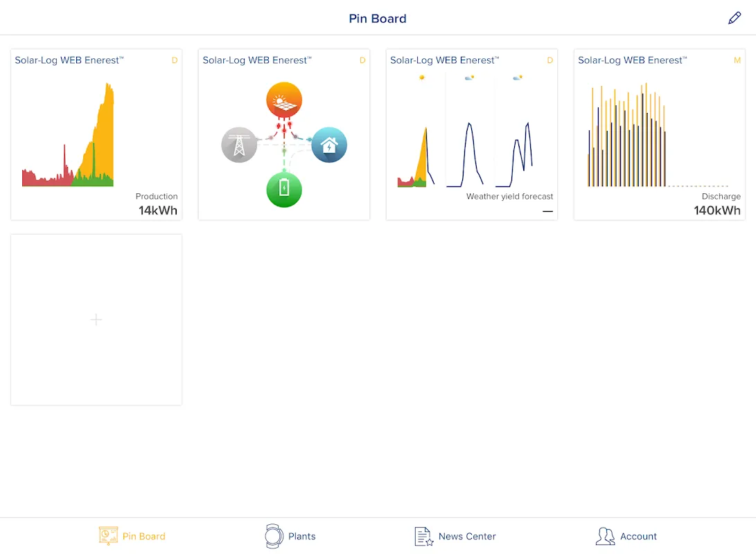Tap the house consumption icon
Image resolution: width=756 pixels, height=554 pixels.
click(329, 145)
